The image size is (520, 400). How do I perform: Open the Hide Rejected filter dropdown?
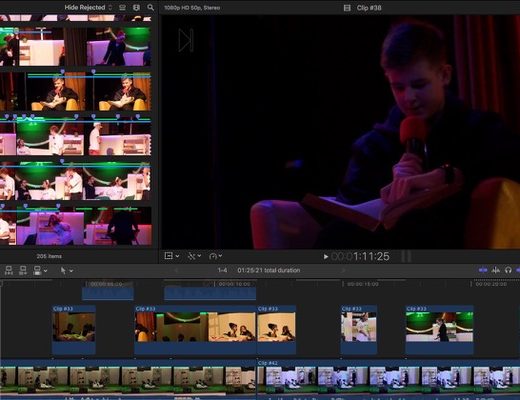tap(88, 7)
